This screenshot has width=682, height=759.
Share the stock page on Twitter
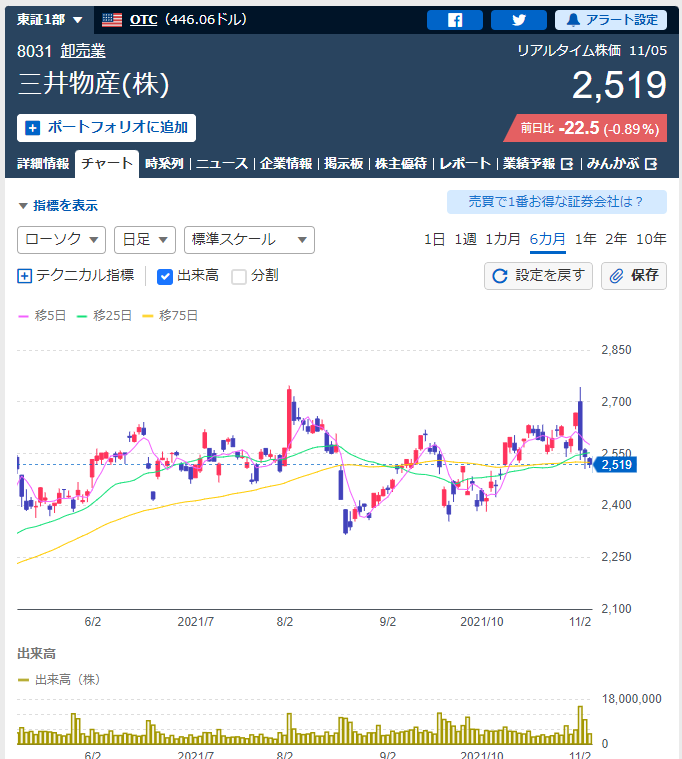[518, 20]
